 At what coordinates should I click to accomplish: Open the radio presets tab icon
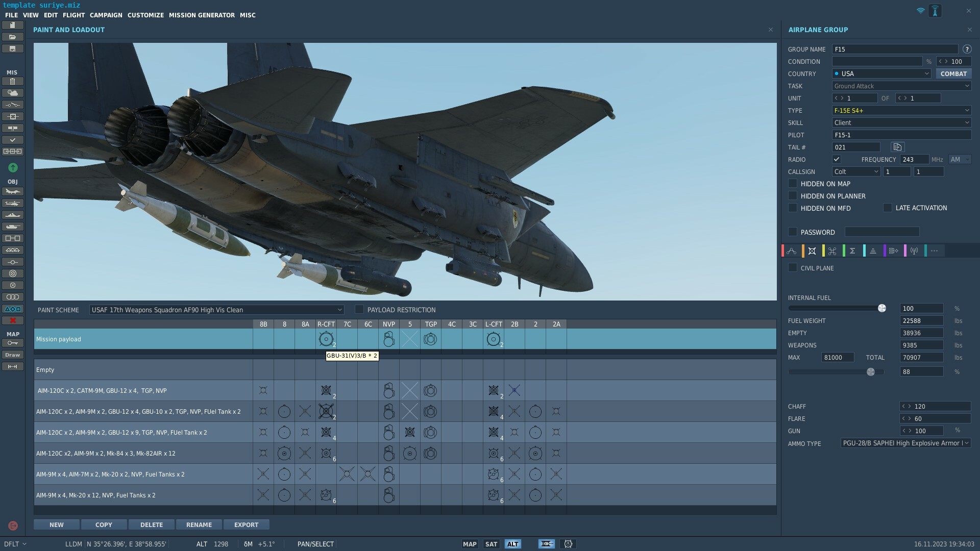tap(914, 251)
